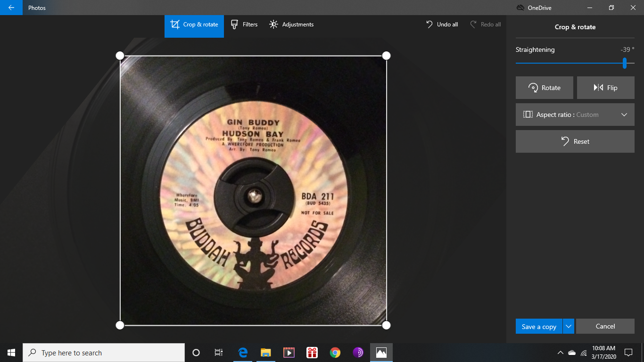Click the Straightening value -39 °

click(627, 49)
